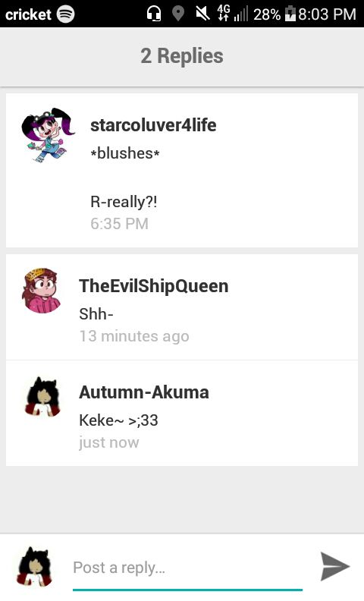Tap the send reply arrow icon

tap(335, 566)
